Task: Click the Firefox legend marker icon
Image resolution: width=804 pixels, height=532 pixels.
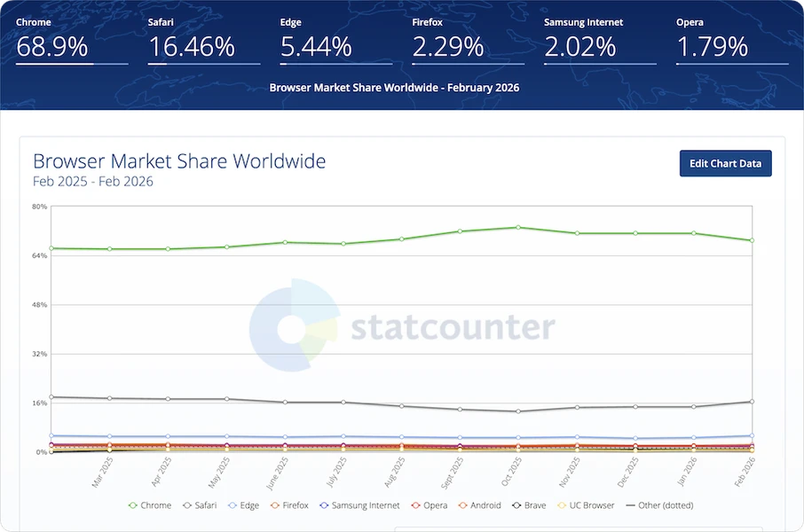Action: (275, 505)
